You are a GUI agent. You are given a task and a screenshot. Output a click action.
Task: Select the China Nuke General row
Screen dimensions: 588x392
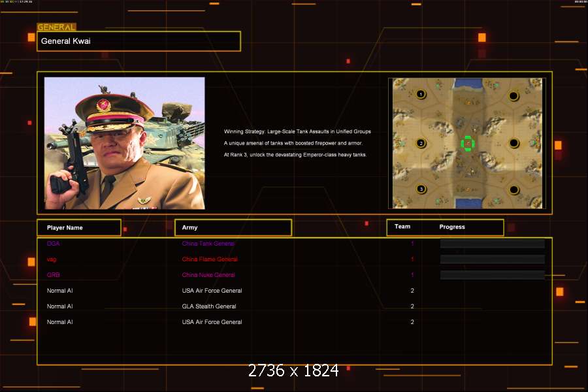point(295,275)
